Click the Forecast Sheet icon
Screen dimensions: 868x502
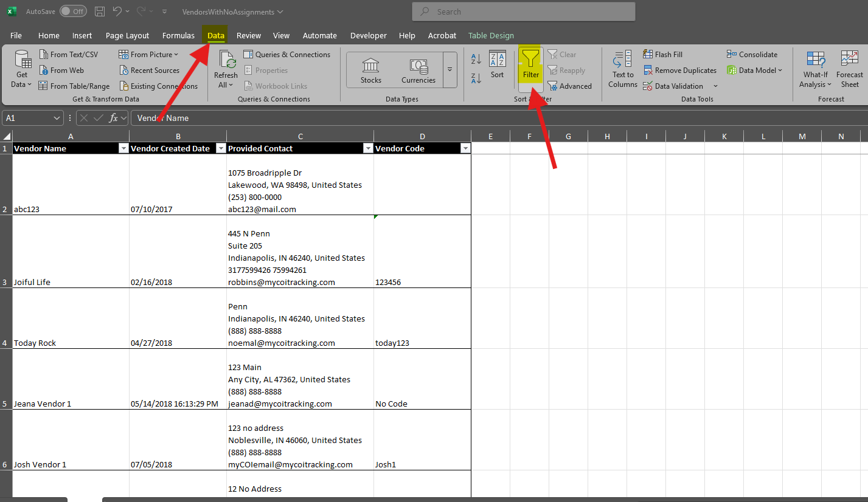coord(849,69)
